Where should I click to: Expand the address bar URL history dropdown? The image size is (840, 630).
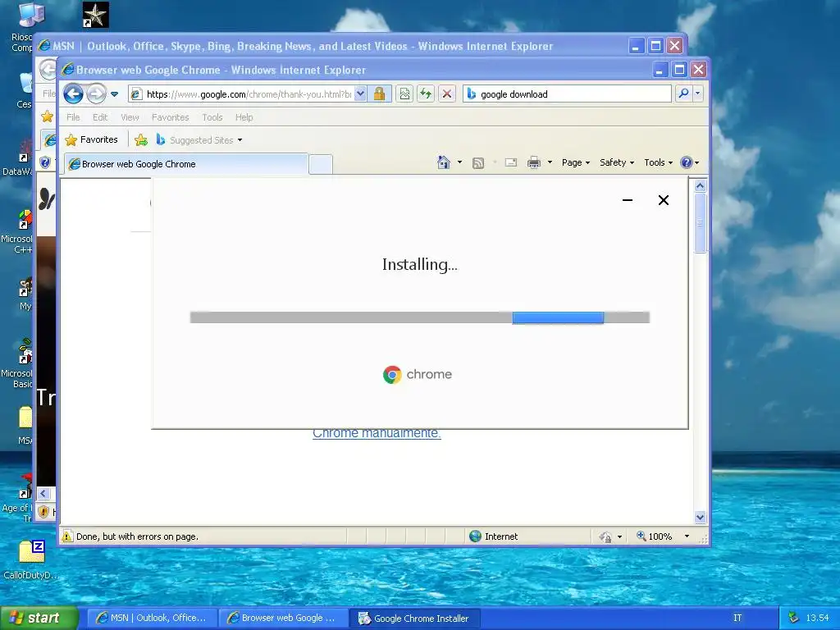[x=361, y=94]
